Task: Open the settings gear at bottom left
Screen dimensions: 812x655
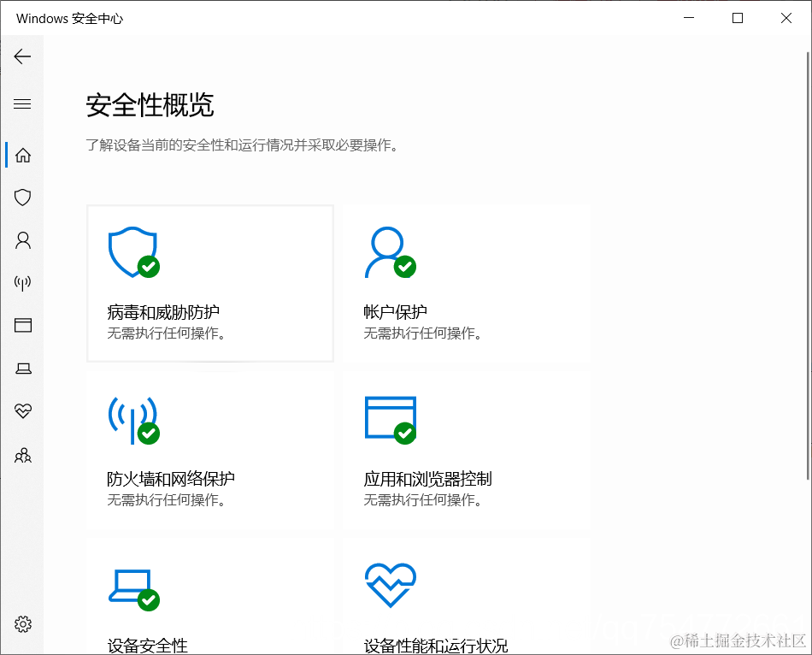Action: pos(23,623)
